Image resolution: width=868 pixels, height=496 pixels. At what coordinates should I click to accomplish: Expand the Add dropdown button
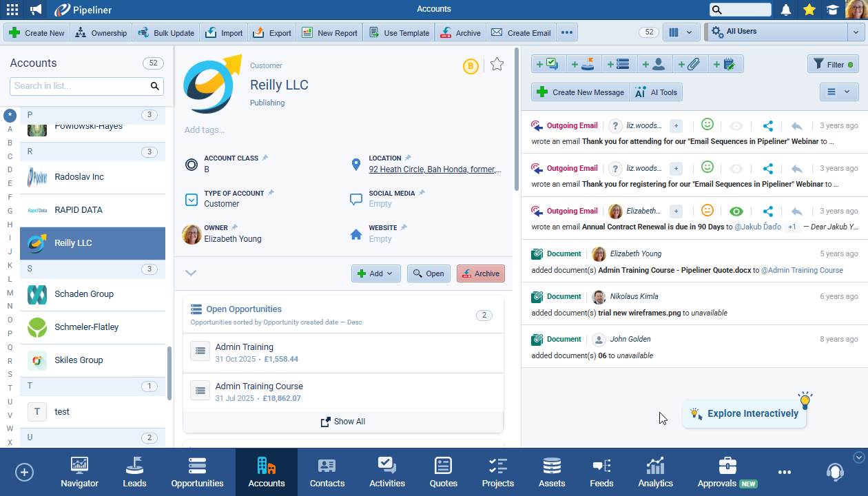pyautogui.click(x=375, y=273)
